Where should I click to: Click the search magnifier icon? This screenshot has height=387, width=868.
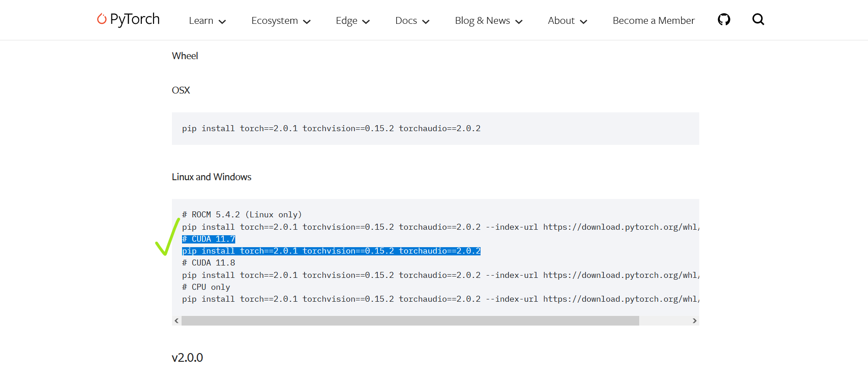click(758, 19)
